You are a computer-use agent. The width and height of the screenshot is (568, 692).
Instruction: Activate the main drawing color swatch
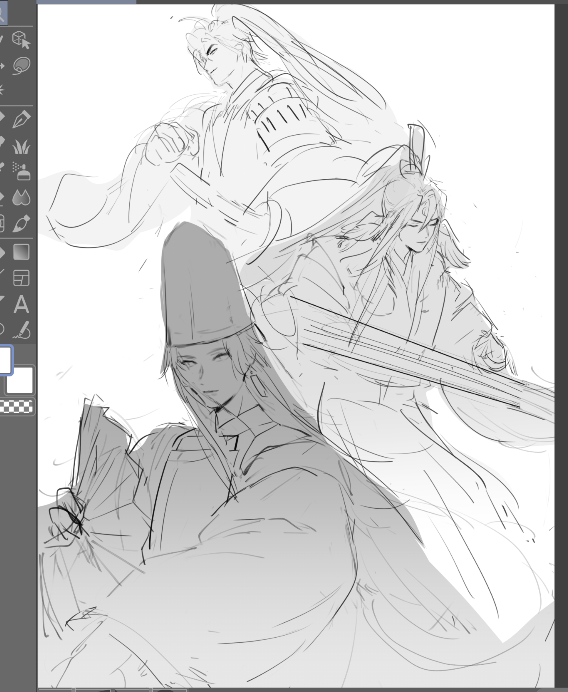point(4,360)
